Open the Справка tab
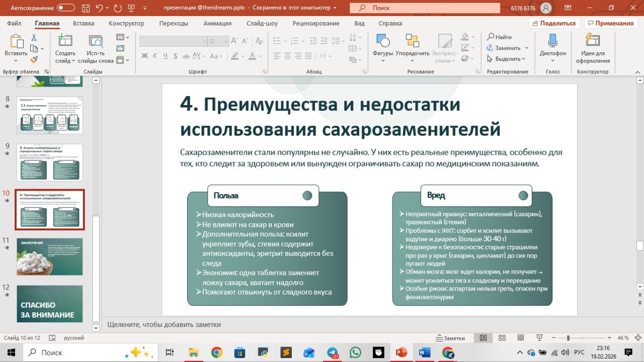This screenshot has height=362, width=644. tap(390, 24)
